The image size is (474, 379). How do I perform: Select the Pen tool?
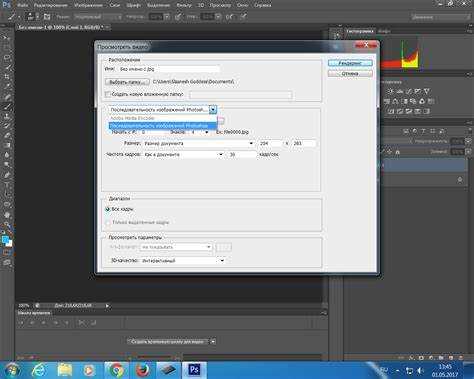[x=7, y=175]
